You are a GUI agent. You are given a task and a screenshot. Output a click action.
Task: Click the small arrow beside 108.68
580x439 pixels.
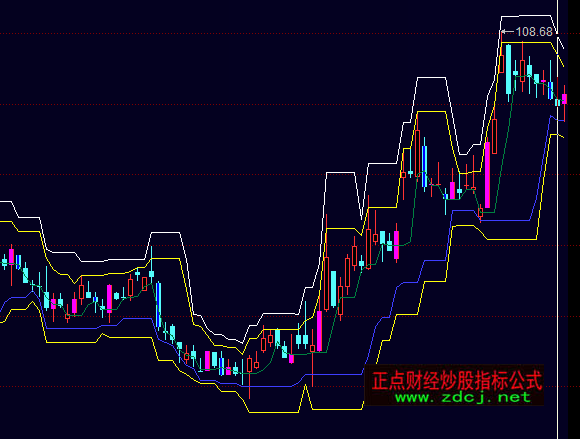coord(508,32)
